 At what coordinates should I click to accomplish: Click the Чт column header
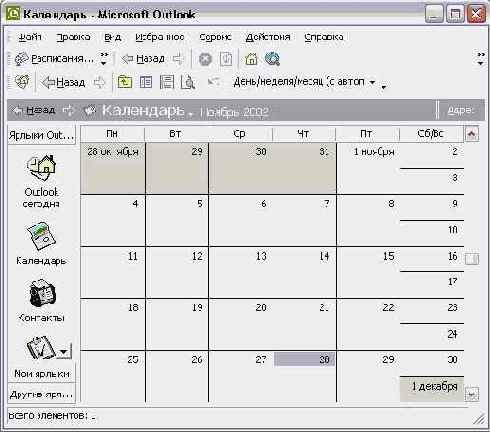[303, 134]
